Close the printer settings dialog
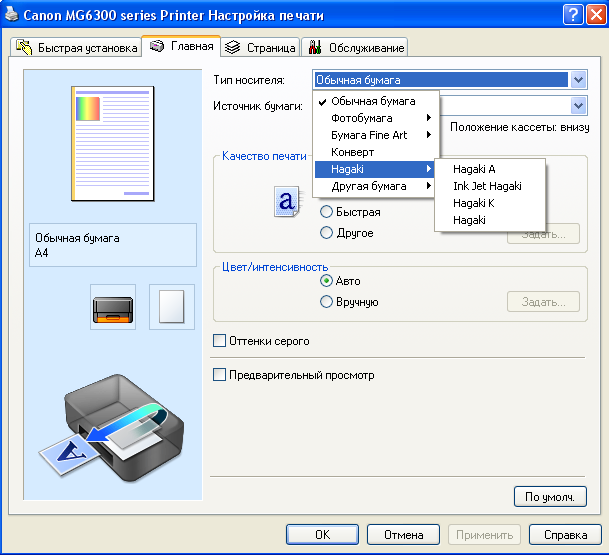 [596, 15]
